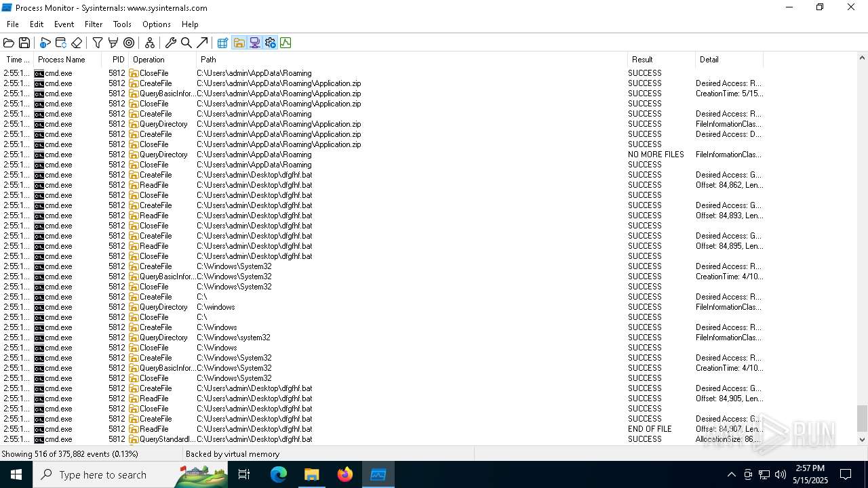The height and width of the screenshot is (488, 868).
Task: Click the scroll up arrow of event list
Action: point(862,59)
